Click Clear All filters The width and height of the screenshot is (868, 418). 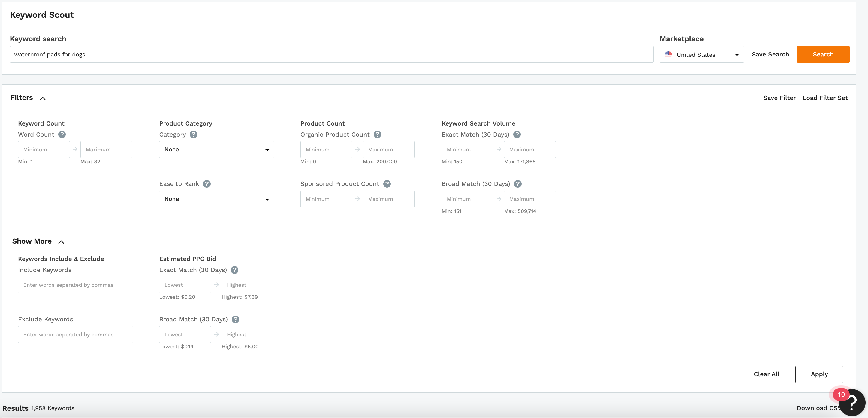[766, 374]
